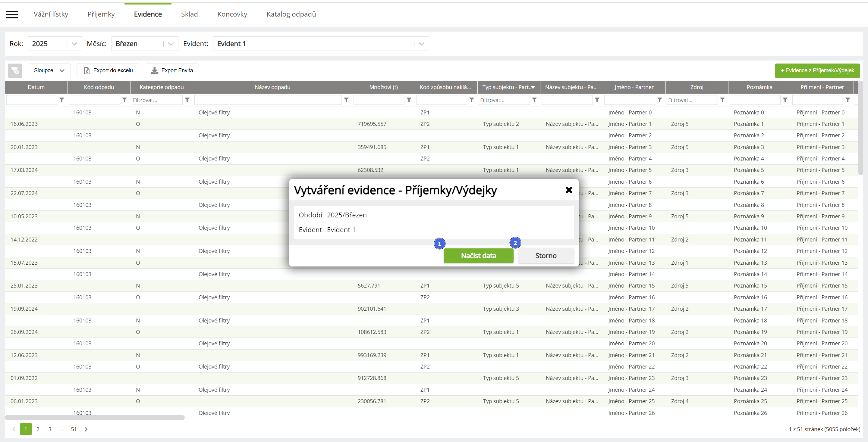
Task: Open the hamburger main menu
Action: (12, 14)
